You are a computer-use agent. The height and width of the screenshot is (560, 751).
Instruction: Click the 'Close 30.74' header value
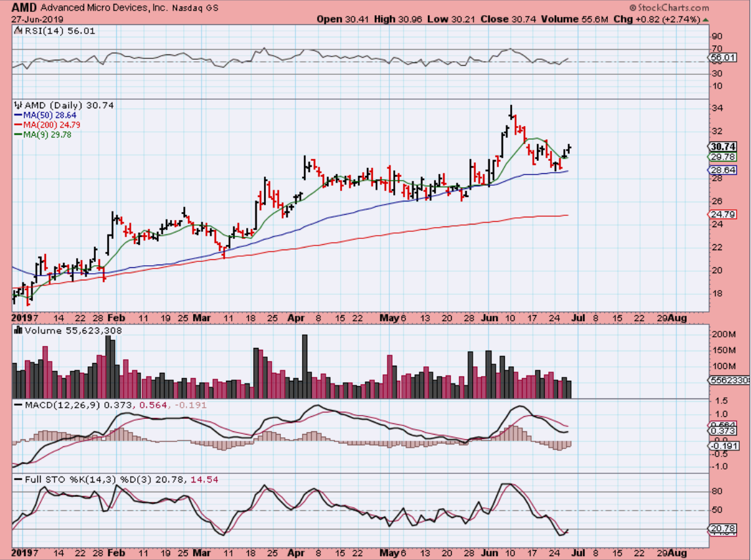tap(508, 19)
